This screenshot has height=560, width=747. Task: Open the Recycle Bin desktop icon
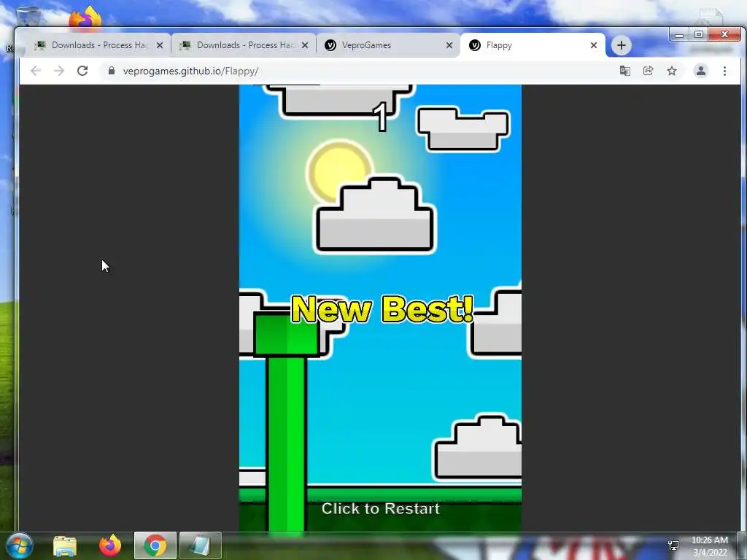click(28, 16)
